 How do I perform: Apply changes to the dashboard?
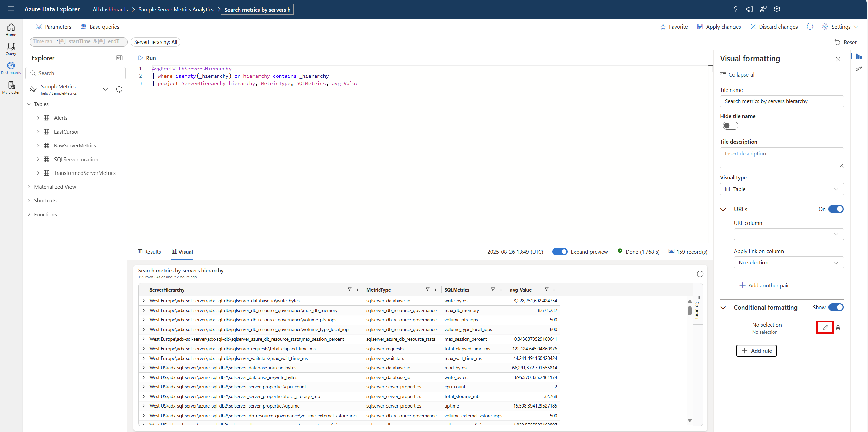pos(719,27)
